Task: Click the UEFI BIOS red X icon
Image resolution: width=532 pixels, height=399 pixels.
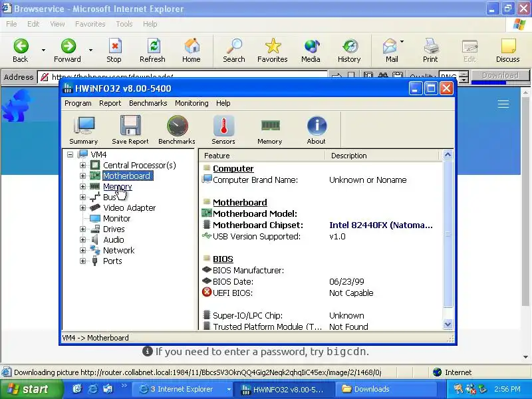Action: [x=207, y=292]
